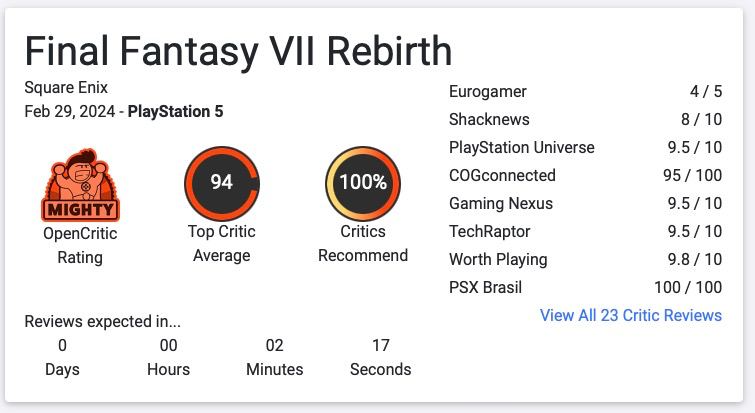Click the Top Critic Average 94 score circle
Viewport: 755px width, 413px height.
pos(221,181)
